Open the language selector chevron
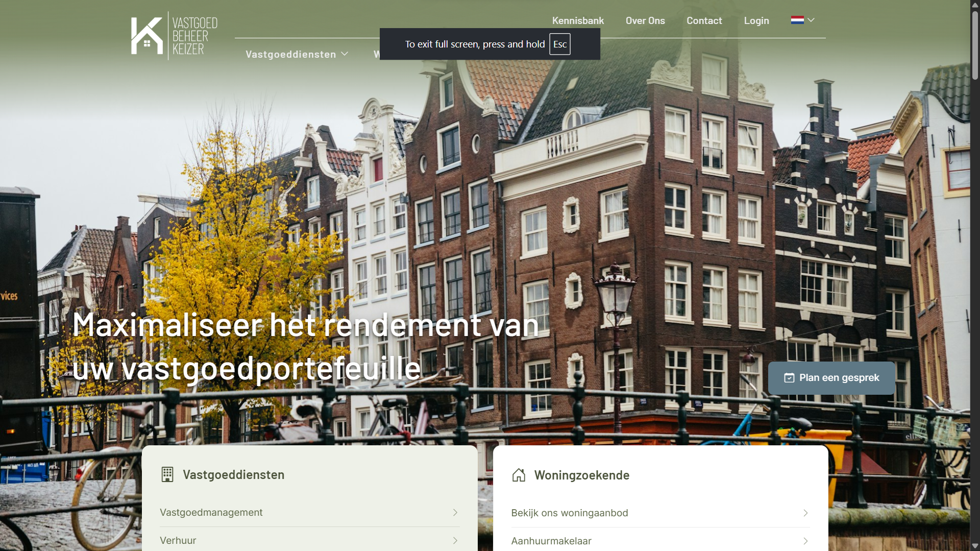This screenshot has width=980, height=551. pos(811,20)
